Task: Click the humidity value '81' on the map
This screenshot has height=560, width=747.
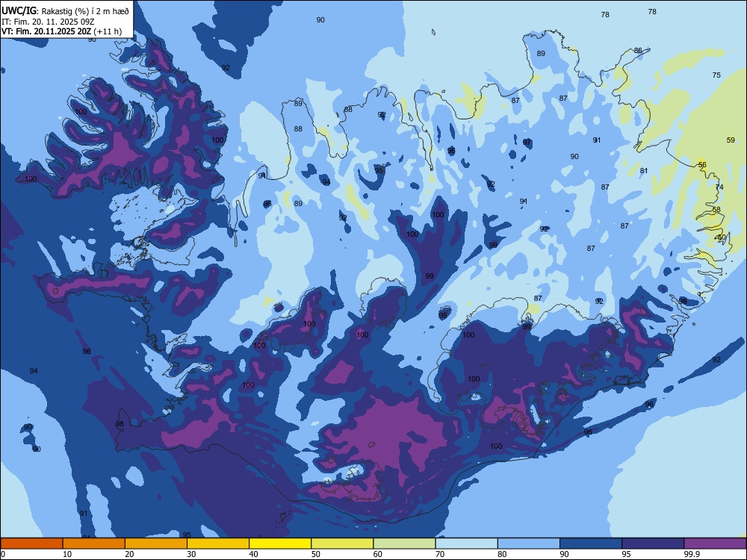Action: pyautogui.click(x=644, y=170)
